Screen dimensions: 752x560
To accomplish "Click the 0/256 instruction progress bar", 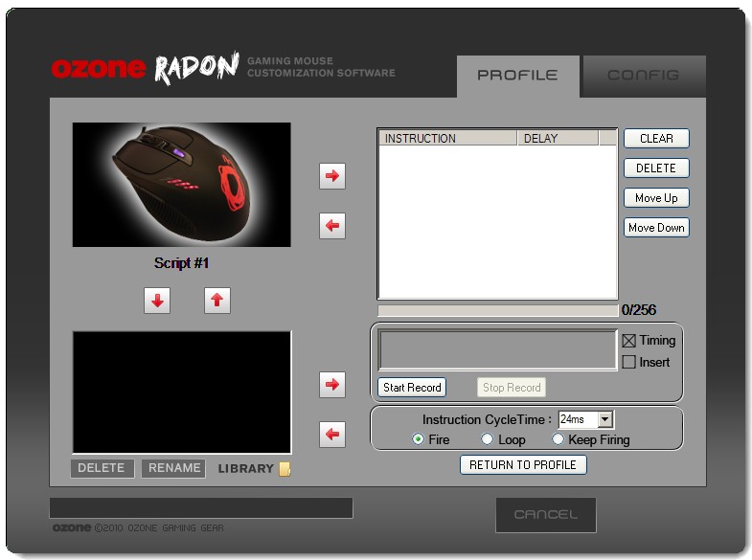I will (497, 310).
